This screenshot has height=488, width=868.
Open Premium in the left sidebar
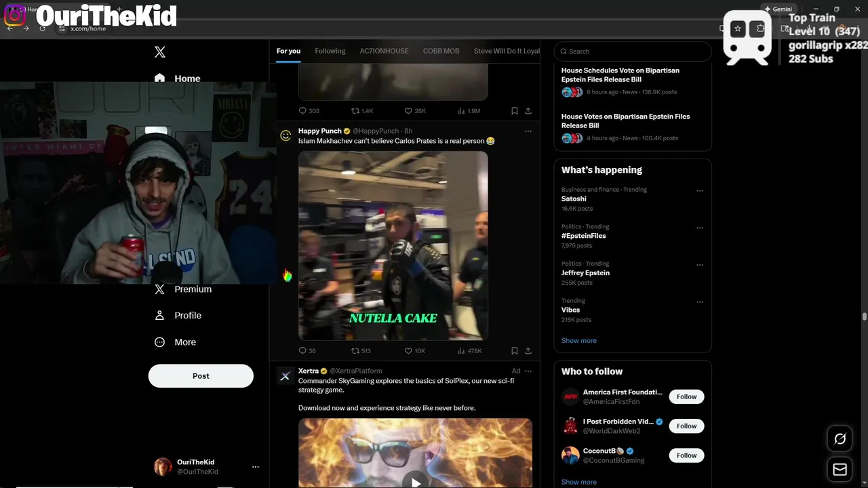[x=183, y=289]
